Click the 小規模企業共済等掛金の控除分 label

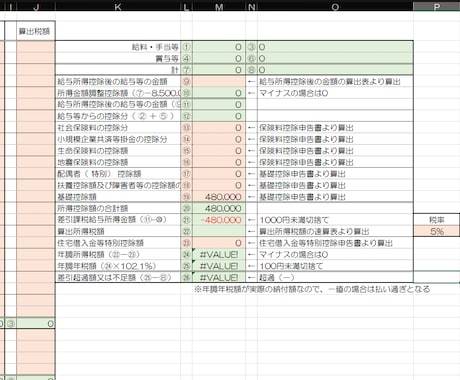pos(112,139)
